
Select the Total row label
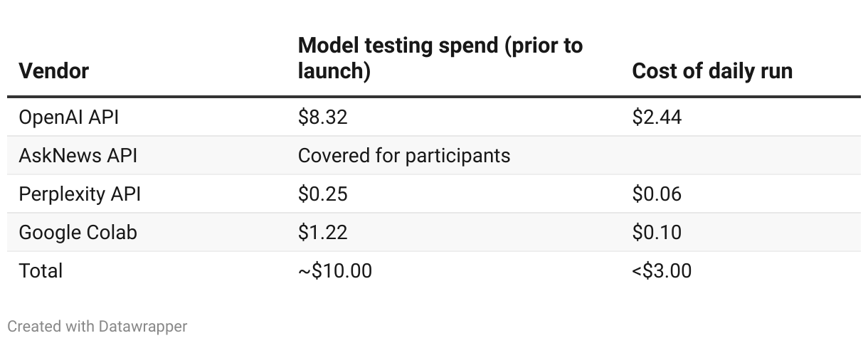point(41,270)
